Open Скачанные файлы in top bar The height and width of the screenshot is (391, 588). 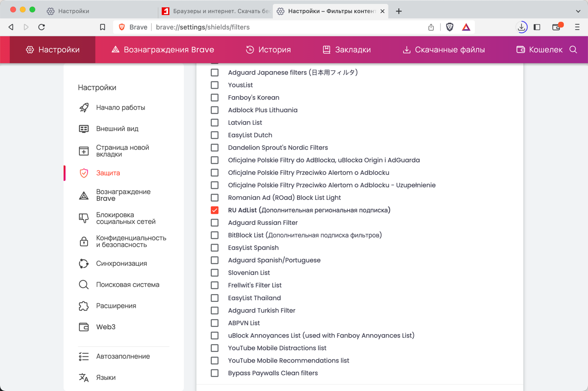(x=443, y=50)
